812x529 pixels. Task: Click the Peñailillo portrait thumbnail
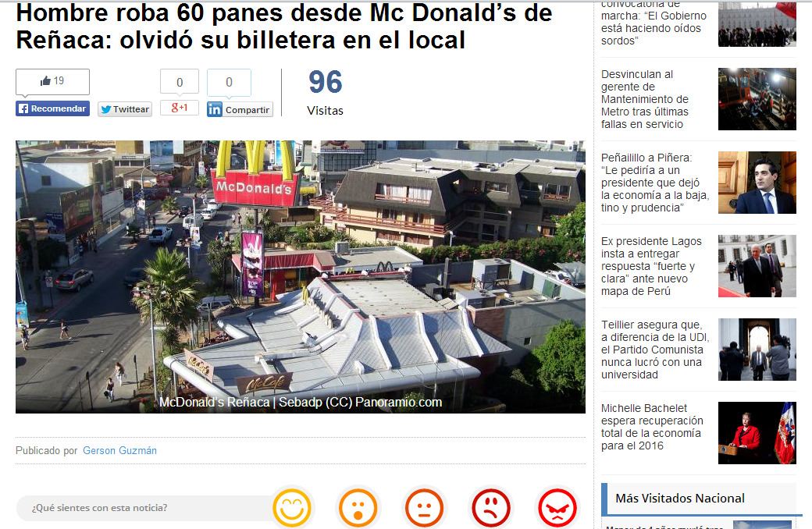pyautogui.click(x=757, y=183)
